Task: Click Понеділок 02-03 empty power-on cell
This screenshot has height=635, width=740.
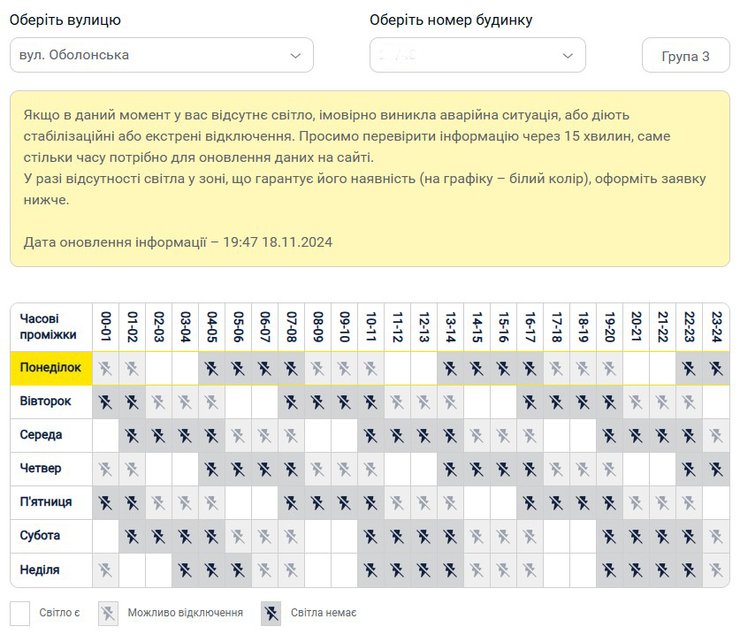Action: click(159, 368)
